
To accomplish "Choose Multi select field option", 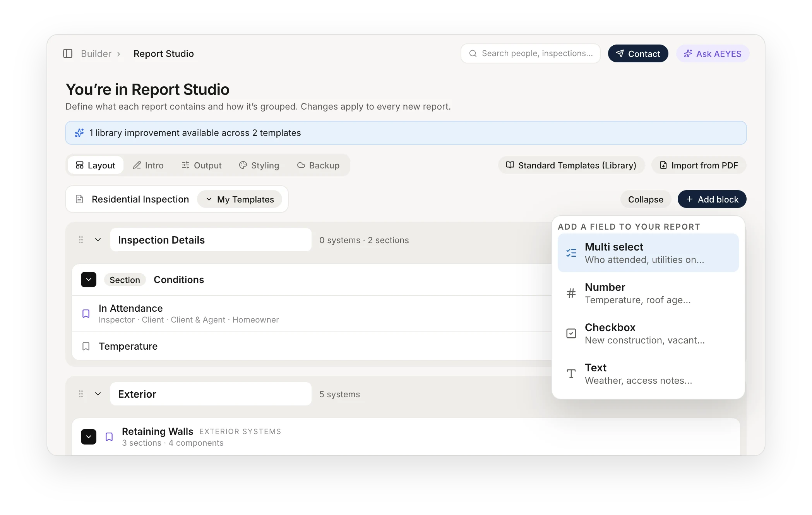I will point(648,253).
